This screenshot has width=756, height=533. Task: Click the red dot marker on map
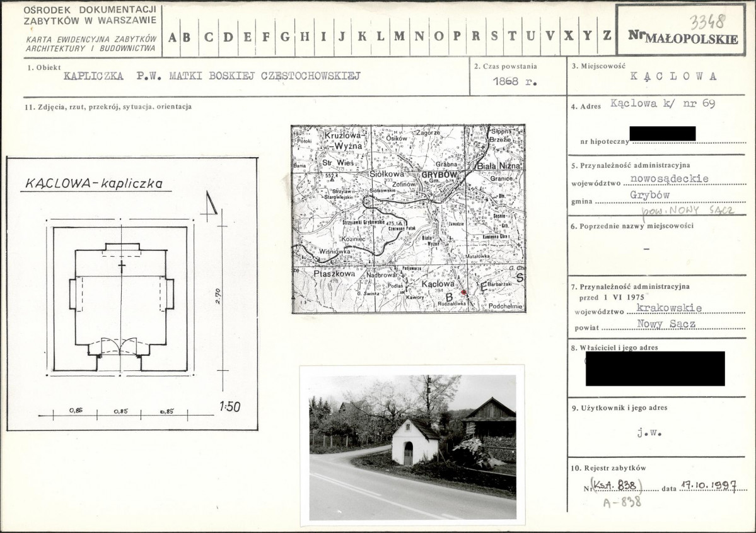point(464,292)
